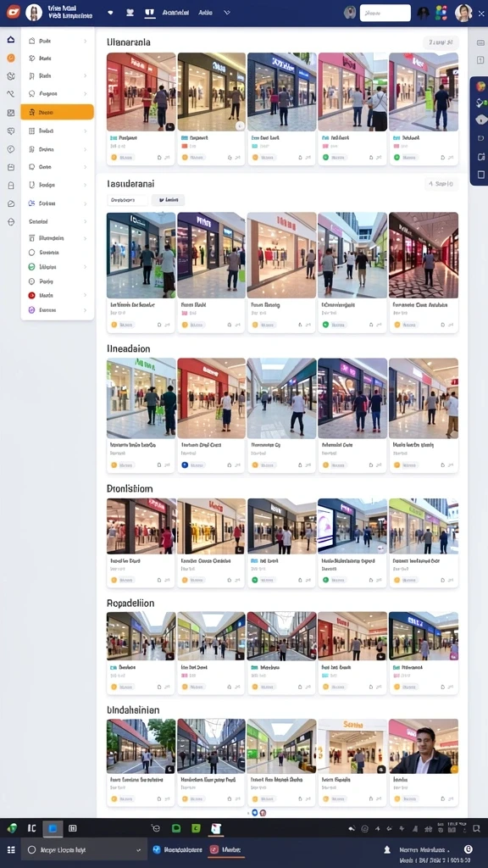Image resolution: width=488 pixels, height=868 pixels.
Task: Click the user avatar at header right
Action: [x=463, y=13]
